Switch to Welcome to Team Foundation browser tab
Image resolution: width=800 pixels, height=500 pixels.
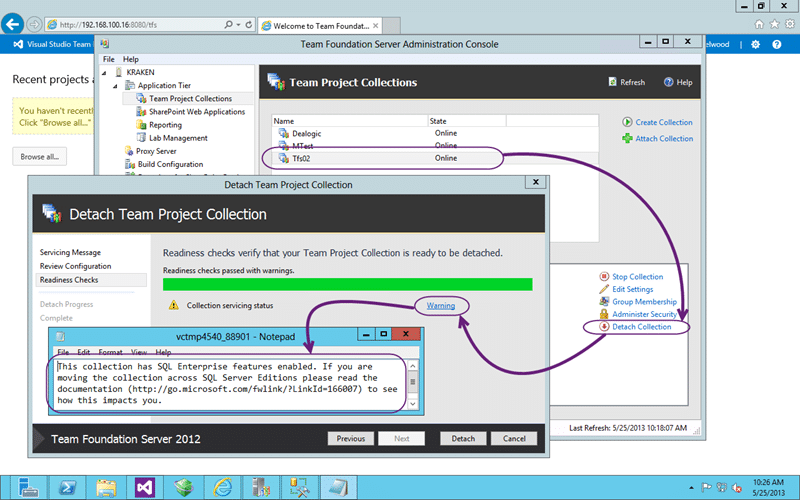[320, 26]
